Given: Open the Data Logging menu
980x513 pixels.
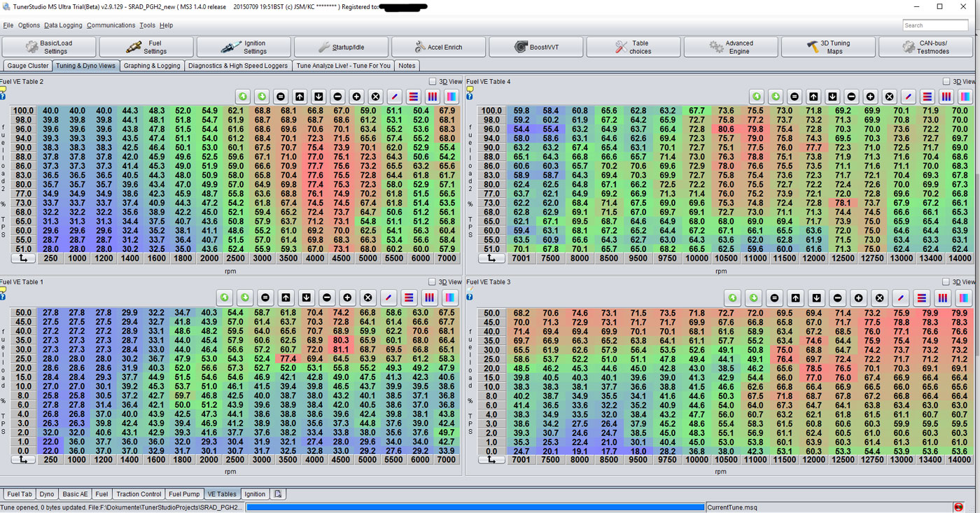Looking at the screenshot, I should pos(63,25).
